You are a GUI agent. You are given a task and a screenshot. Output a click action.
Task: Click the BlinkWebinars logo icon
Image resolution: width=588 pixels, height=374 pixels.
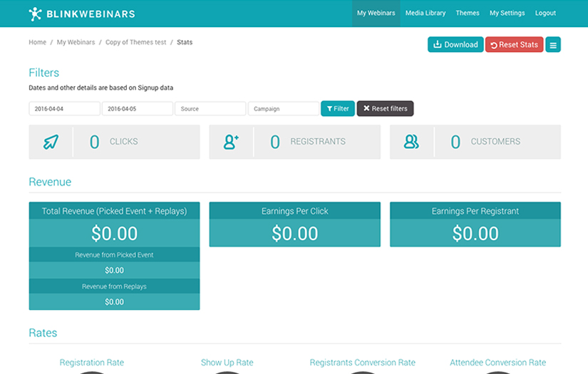[35, 14]
